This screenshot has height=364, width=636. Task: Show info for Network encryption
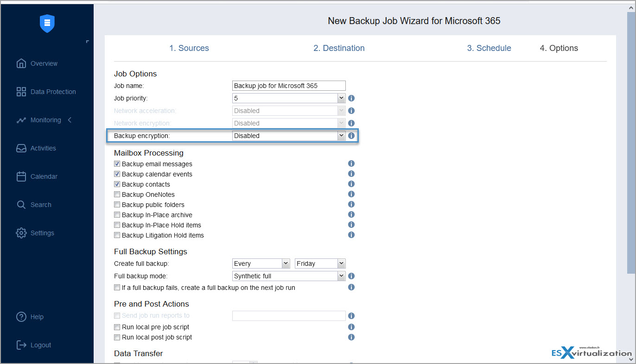click(x=351, y=123)
